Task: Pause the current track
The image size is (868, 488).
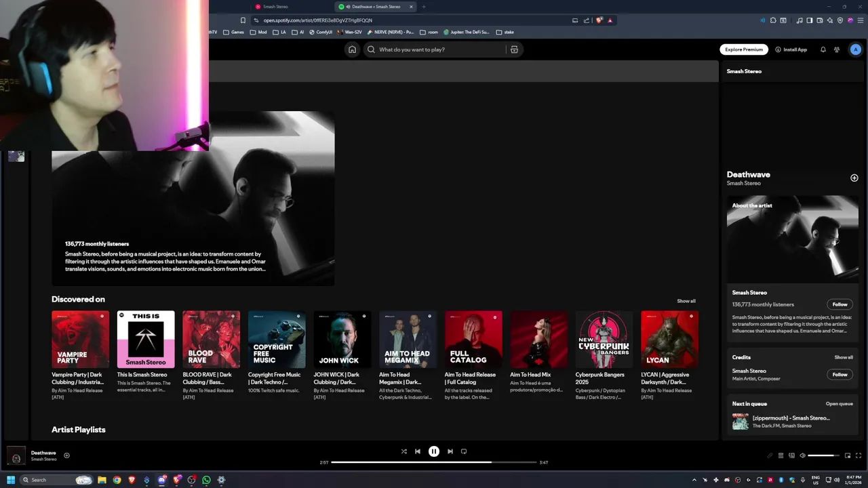Action: 434,451
